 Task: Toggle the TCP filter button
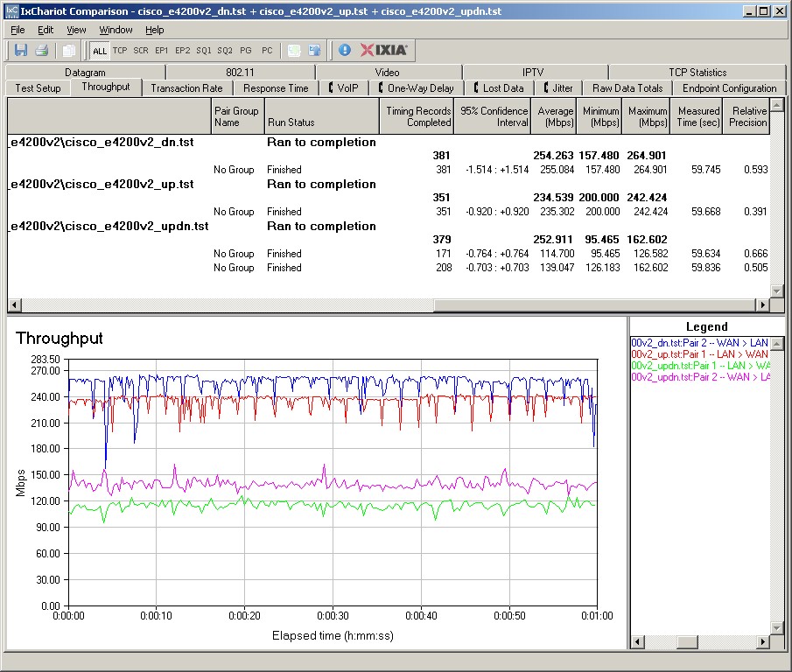(120, 51)
